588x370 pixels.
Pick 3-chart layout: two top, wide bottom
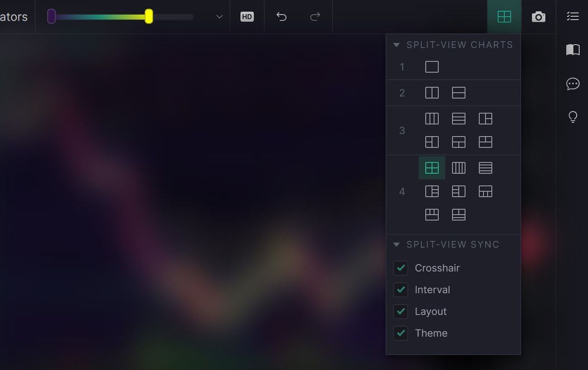coord(485,142)
